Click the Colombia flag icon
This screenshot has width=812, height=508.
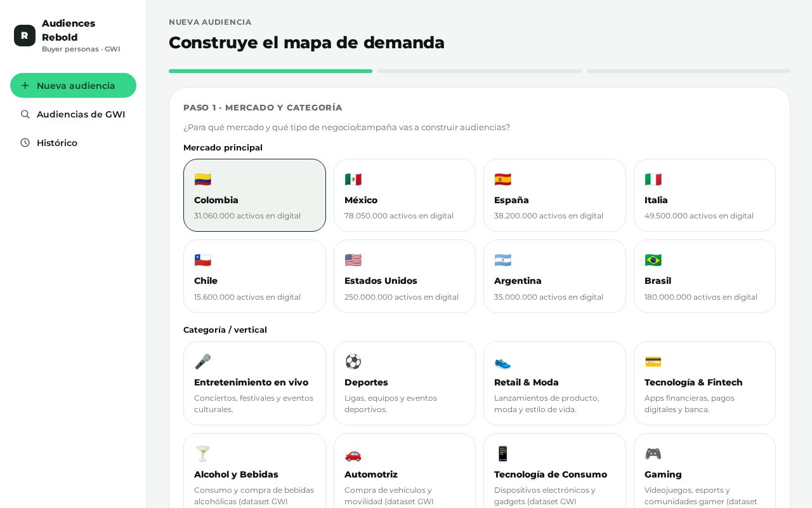coord(202,180)
